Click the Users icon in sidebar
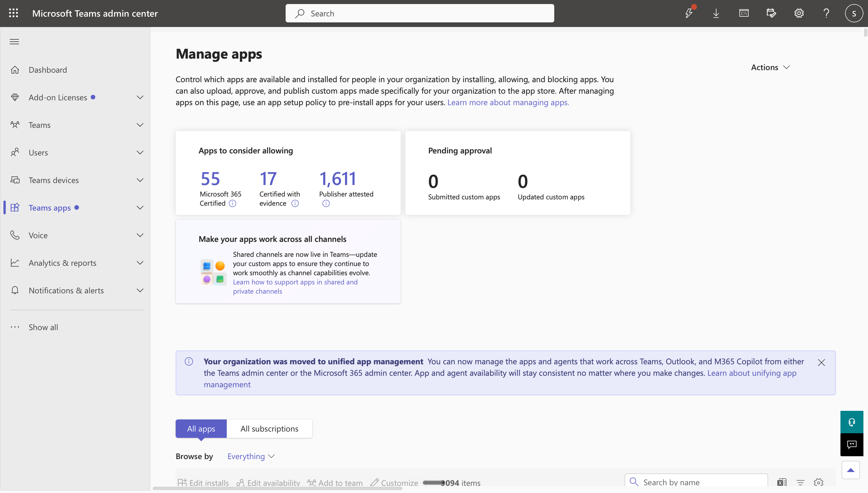Screen dimensions: 868x493 (15, 152)
